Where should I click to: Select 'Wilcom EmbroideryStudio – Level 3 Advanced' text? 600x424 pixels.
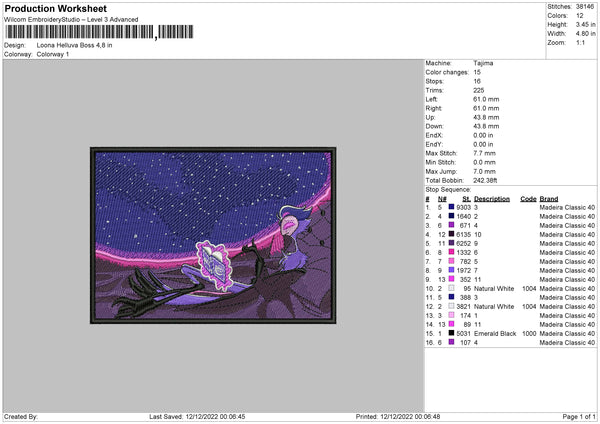tap(71, 20)
